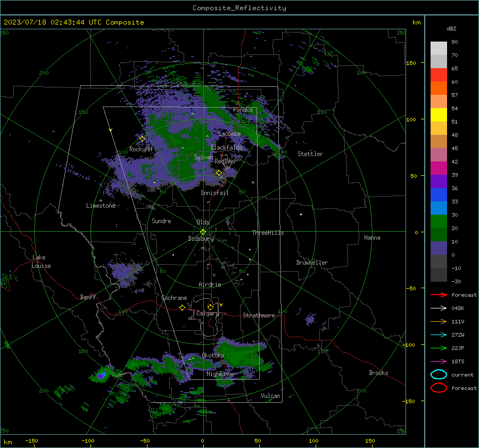The height and width of the screenshot is (448, 479).
Task: Select the cyan 27ZW arrow legend icon
Action: (x=439, y=335)
